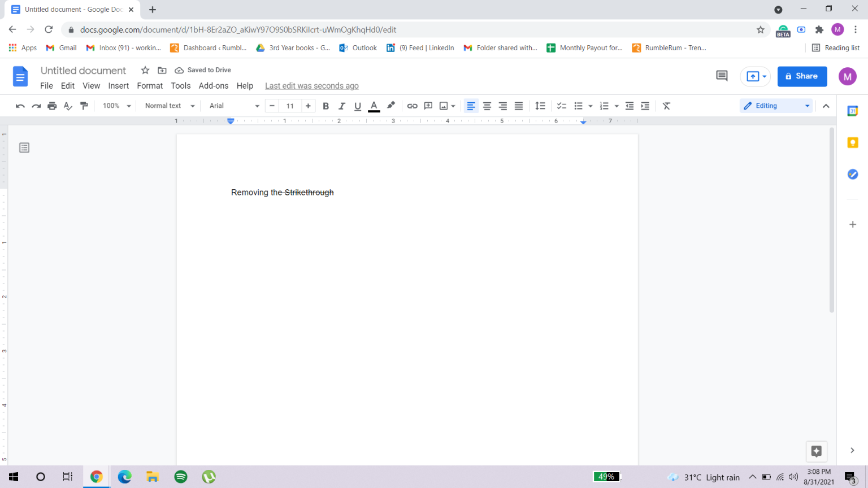
Task: Open the Format menu
Action: [x=149, y=86]
